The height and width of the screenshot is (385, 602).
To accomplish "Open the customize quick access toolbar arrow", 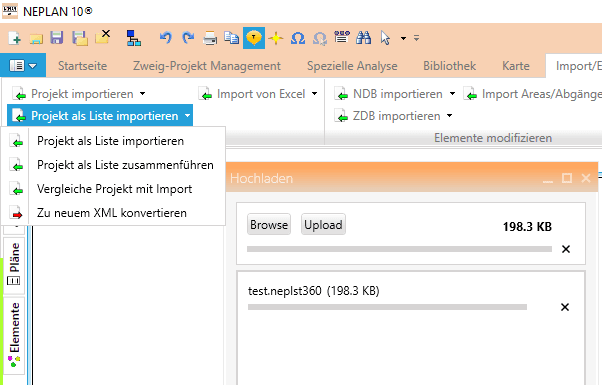I will pos(417,38).
